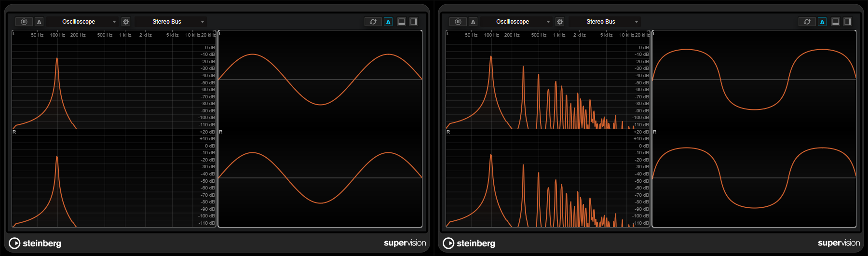Select the R oscilloscope display in right window
868x256 pixels.
[754, 178]
